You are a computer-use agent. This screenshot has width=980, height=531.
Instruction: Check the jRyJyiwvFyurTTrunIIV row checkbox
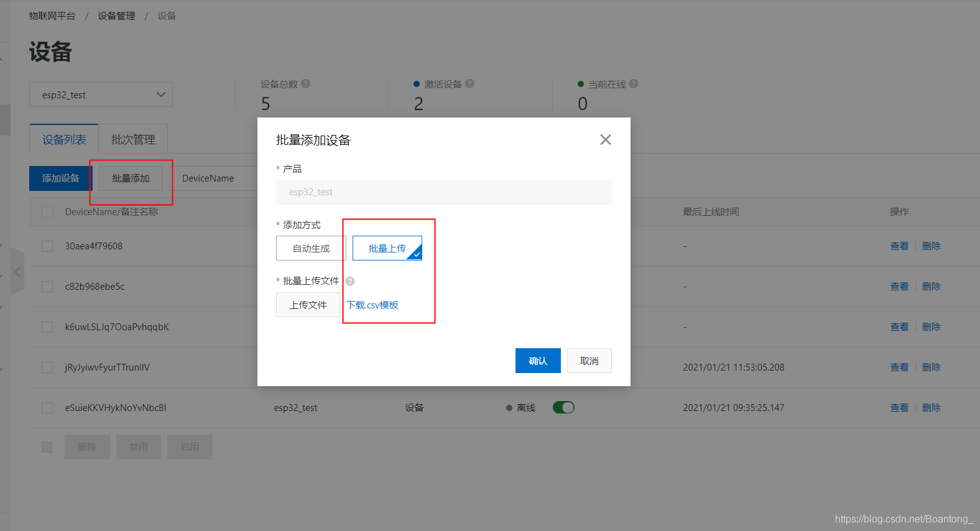47,367
